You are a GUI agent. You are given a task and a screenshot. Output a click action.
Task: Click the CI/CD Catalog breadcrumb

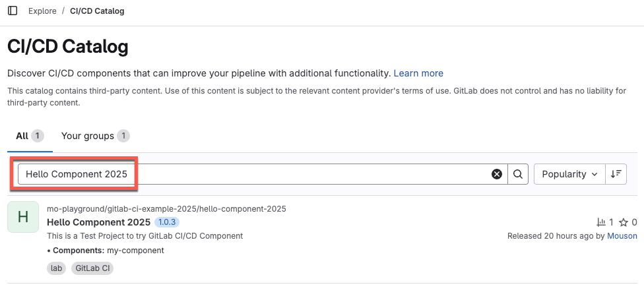coord(97,11)
